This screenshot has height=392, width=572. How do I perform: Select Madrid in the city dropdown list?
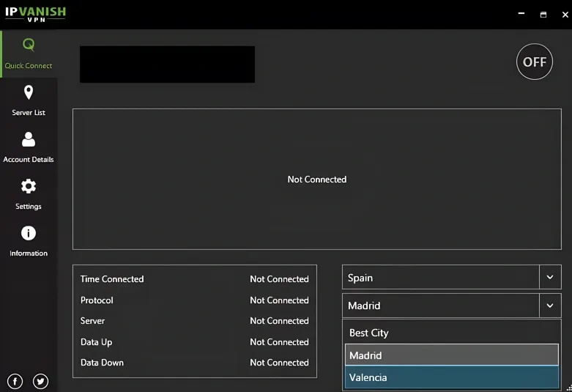pyautogui.click(x=452, y=355)
